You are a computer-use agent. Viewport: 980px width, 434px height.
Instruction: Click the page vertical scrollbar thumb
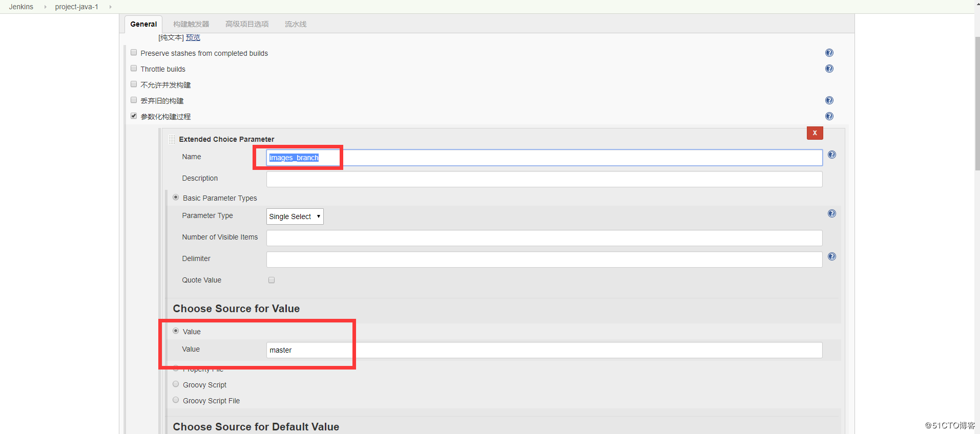(x=977, y=103)
